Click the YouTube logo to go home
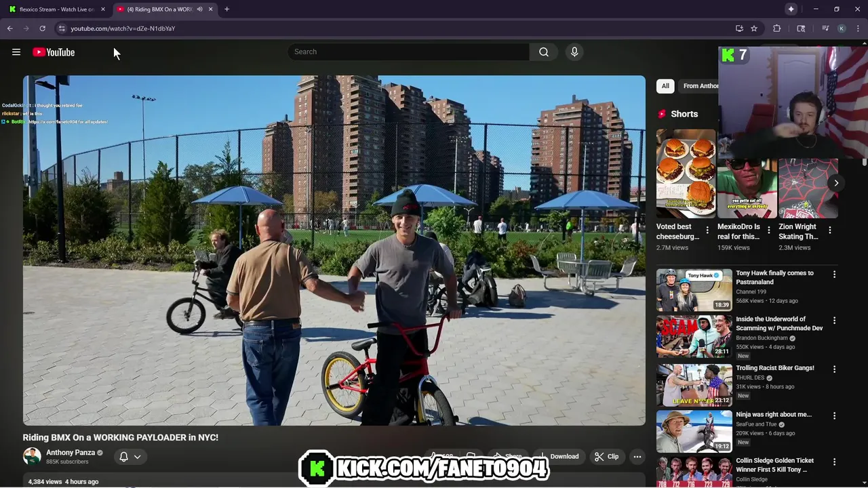This screenshot has width=868, height=488. pyautogui.click(x=54, y=52)
